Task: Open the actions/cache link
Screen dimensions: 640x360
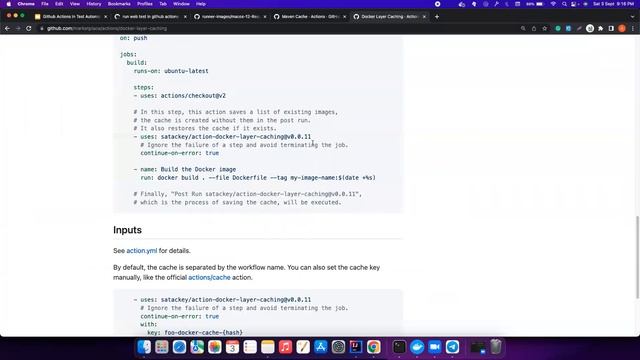Action: click(209, 278)
